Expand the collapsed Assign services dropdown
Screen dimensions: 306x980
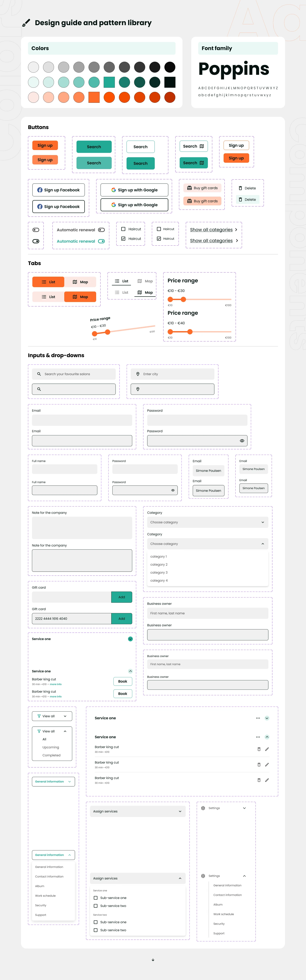pyautogui.click(x=137, y=811)
